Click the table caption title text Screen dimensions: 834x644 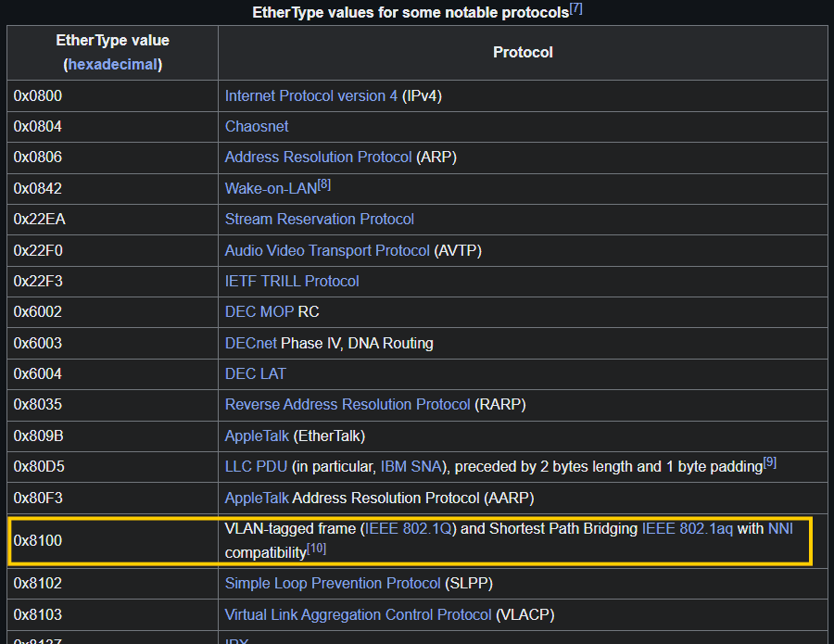411,13
